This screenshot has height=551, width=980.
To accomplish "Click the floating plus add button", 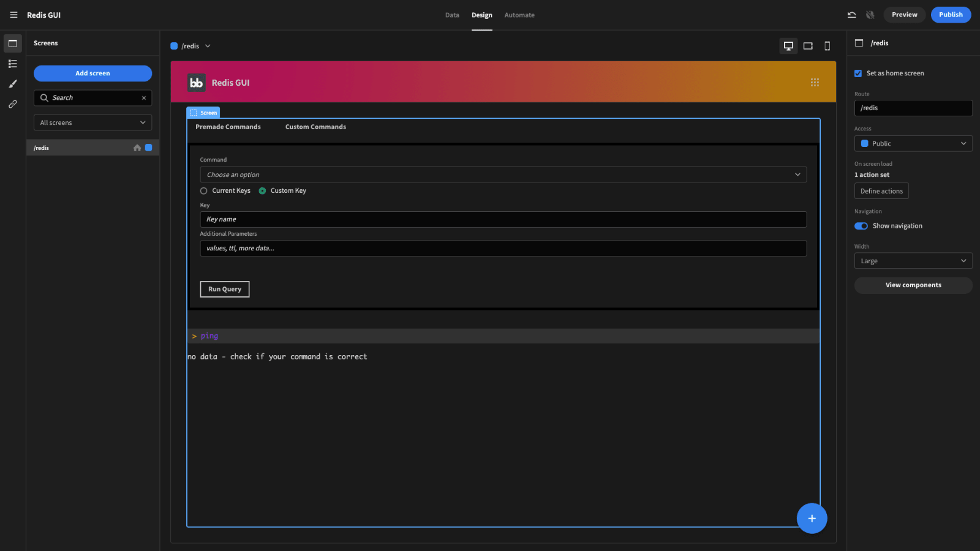I will coord(812,519).
